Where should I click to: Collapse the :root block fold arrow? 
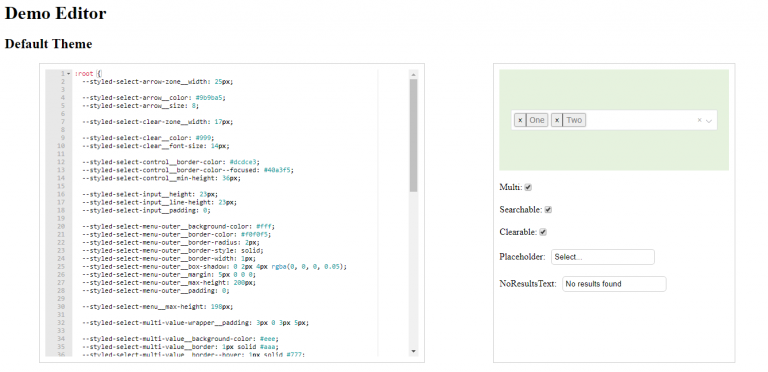coord(68,74)
